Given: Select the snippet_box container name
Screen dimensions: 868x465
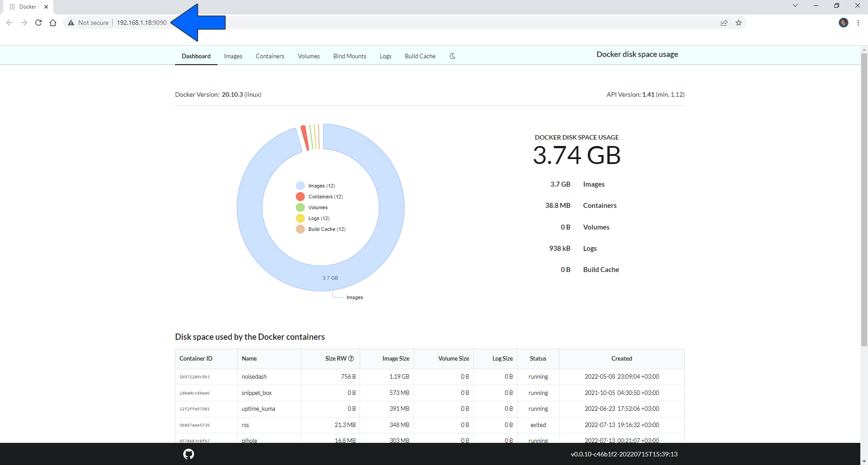Looking at the screenshot, I should pos(257,393).
